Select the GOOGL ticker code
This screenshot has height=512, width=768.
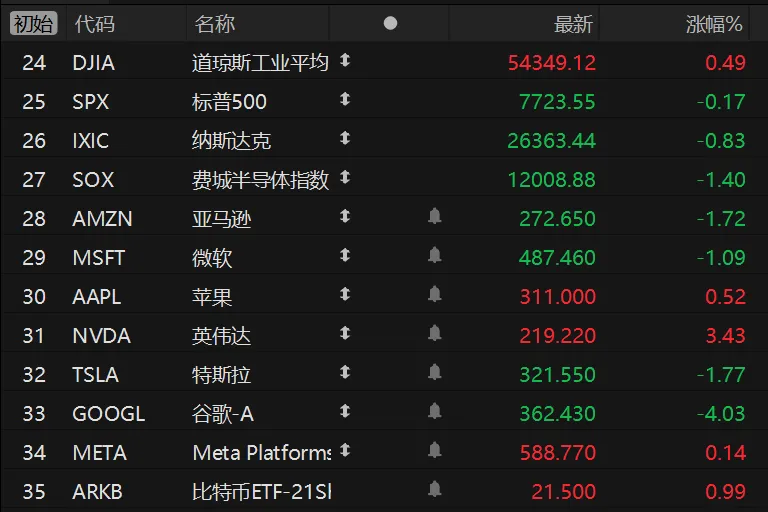pos(109,414)
